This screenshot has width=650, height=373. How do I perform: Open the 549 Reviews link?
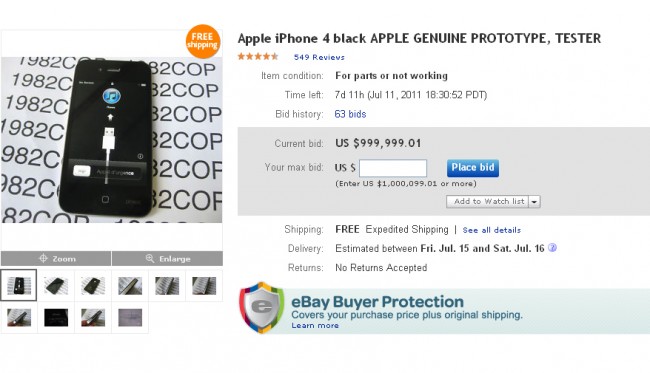319,57
